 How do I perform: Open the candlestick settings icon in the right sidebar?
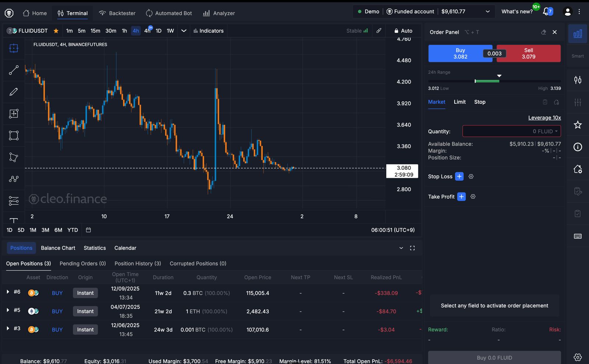[x=577, y=80]
